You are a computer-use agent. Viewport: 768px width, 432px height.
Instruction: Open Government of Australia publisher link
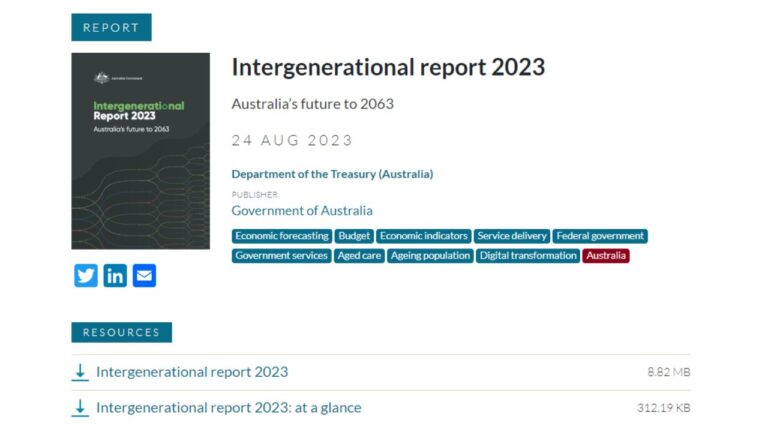(302, 211)
